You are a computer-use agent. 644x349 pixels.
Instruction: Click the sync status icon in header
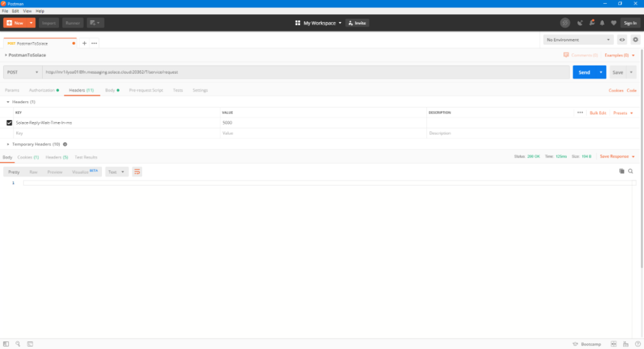(x=565, y=23)
